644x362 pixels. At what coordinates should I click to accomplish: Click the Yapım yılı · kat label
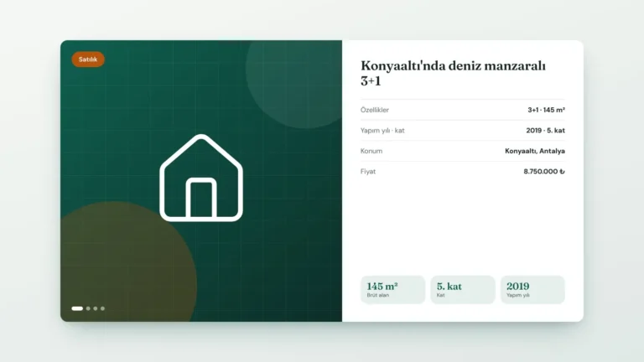(x=382, y=131)
